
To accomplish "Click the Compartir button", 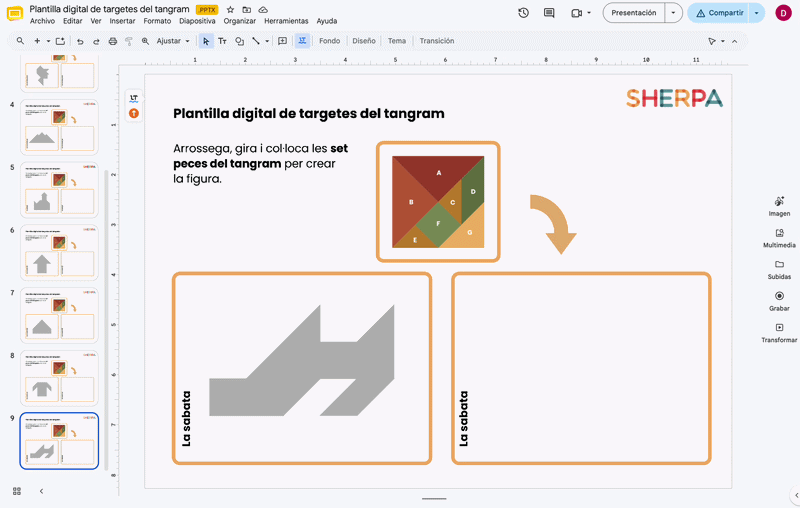I will [x=719, y=13].
